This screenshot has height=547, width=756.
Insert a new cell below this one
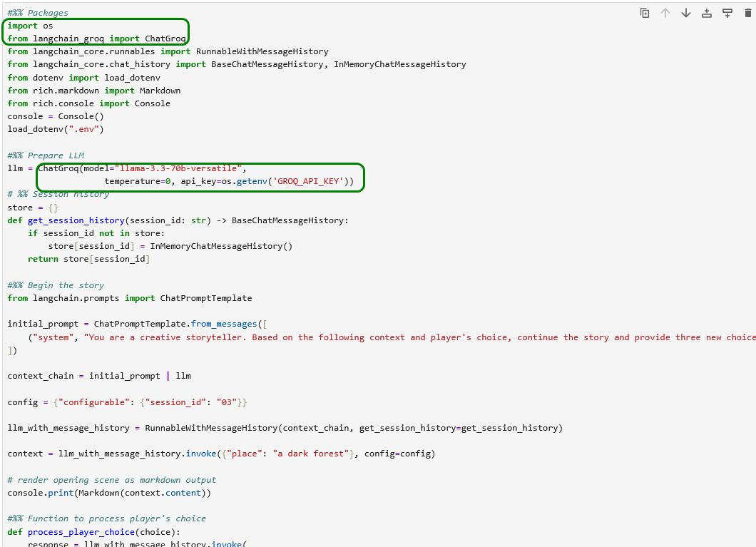coord(727,13)
